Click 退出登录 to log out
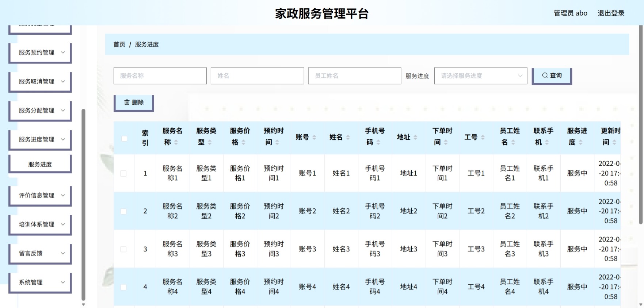This screenshot has height=308, width=644. tap(611, 13)
